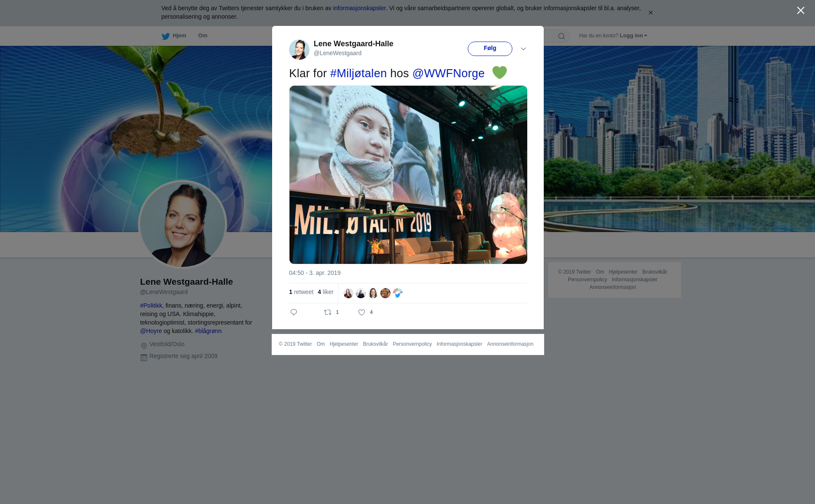
Task: Open Om in right sidebar footer
Action: coord(600,272)
